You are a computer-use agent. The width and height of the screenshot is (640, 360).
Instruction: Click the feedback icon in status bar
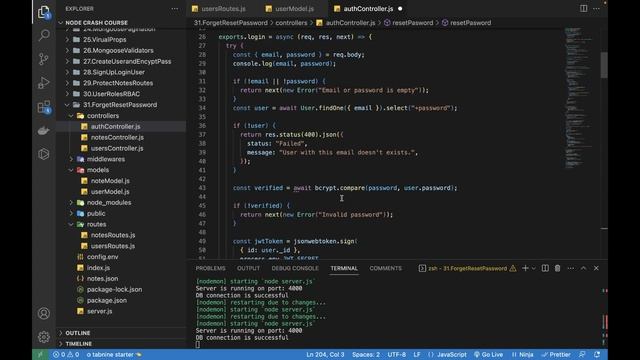(x=582, y=354)
